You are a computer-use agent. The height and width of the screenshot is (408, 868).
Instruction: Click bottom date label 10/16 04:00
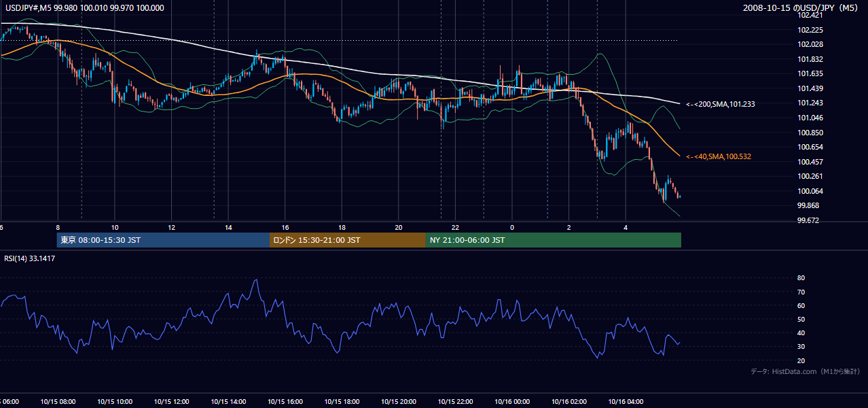click(626, 401)
